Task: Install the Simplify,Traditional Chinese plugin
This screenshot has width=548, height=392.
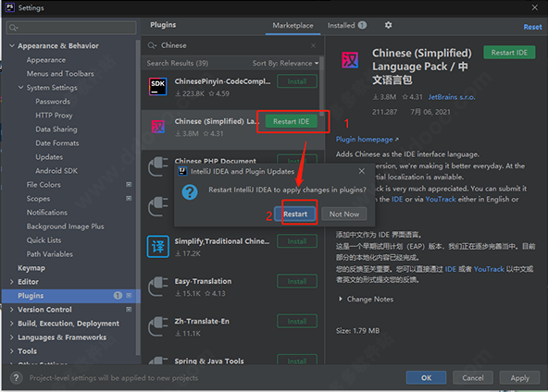Action: click(297, 241)
